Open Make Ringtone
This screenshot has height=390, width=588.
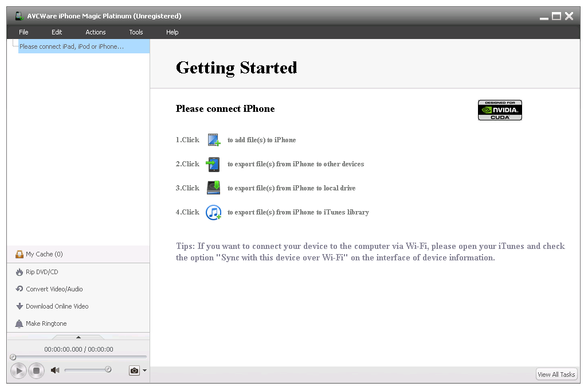point(79,323)
